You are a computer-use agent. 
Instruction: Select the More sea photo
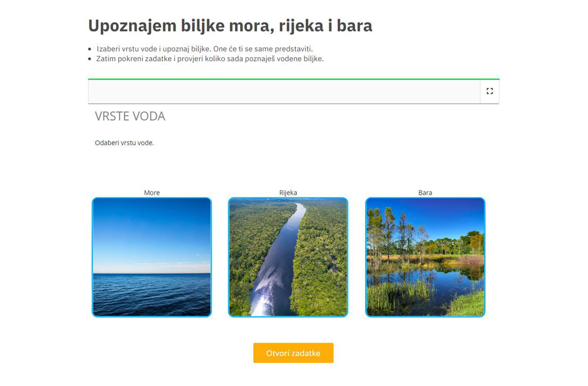tap(152, 257)
